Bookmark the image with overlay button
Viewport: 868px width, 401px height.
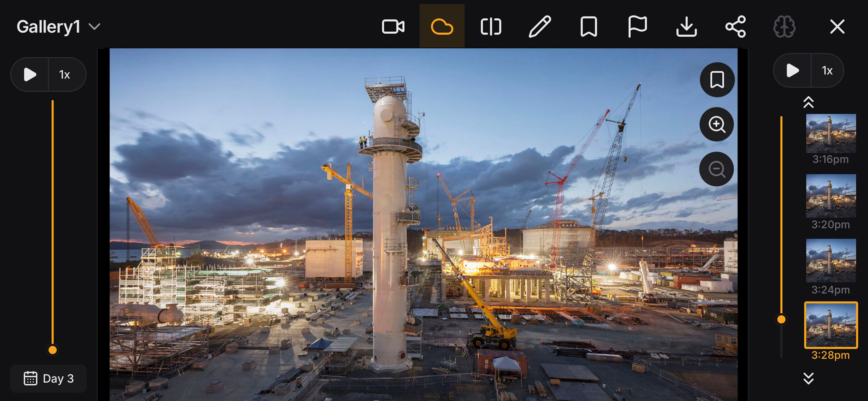[x=717, y=80]
